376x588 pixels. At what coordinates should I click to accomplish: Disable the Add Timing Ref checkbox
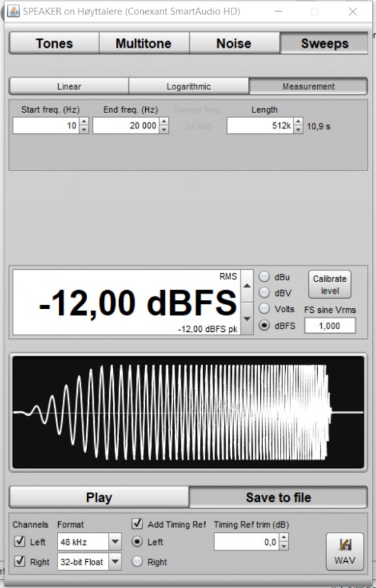137,523
